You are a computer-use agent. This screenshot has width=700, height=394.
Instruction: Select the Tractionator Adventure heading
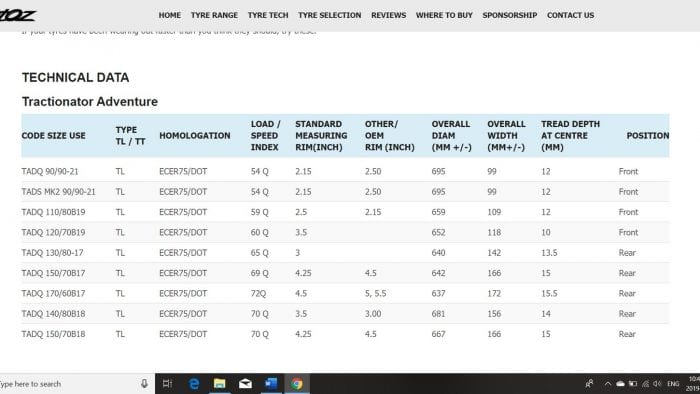point(90,102)
